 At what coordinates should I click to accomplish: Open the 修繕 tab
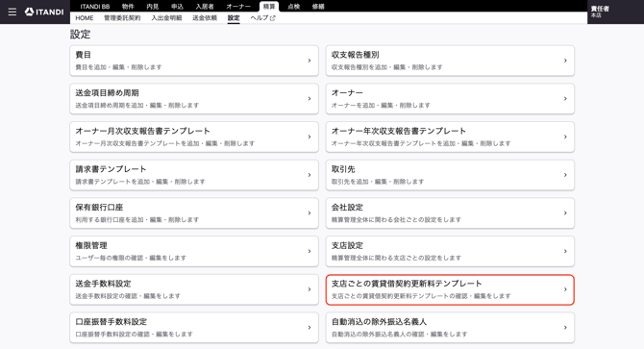pyautogui.click(x=318, y=7)
